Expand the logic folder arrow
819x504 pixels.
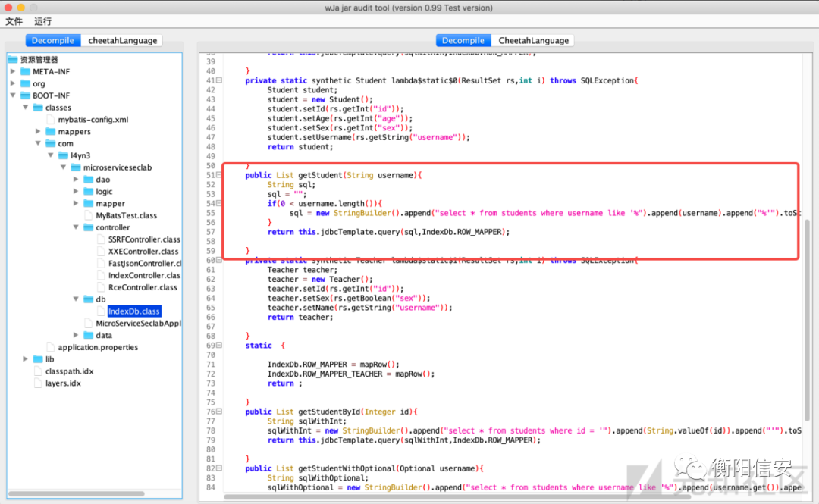click(x=76, y=192)
